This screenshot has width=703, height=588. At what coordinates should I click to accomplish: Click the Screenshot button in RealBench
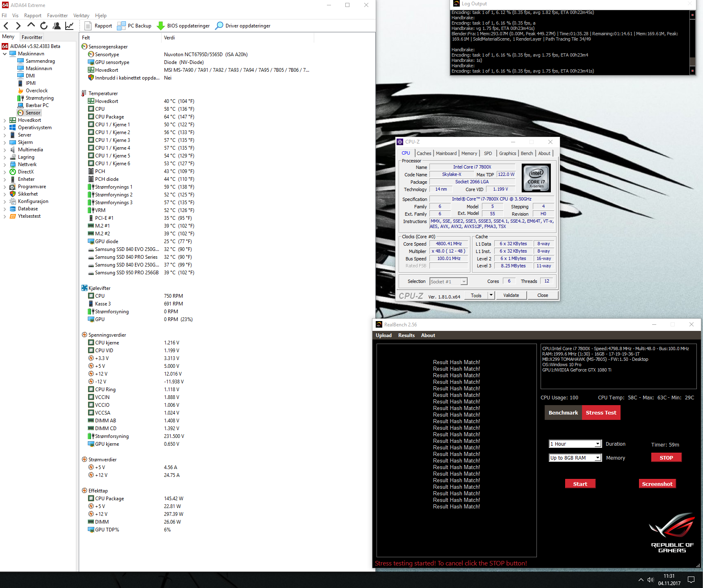tap(657, 484)
